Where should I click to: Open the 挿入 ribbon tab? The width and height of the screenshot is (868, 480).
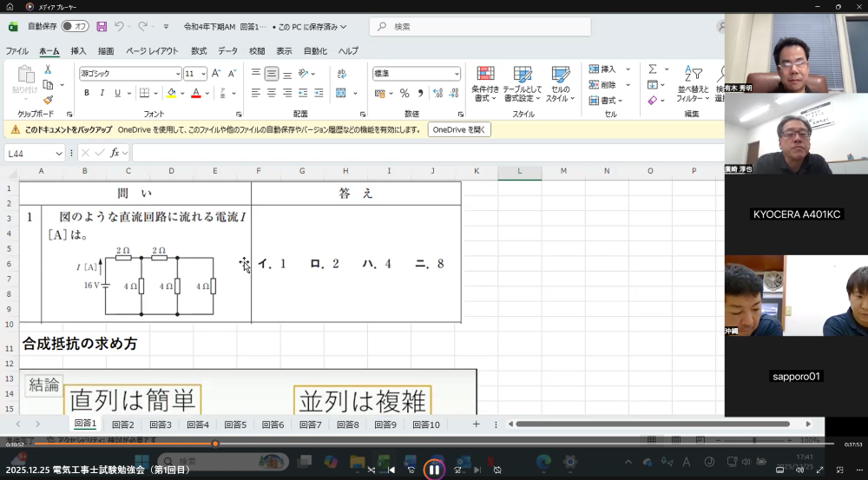coord(78,51)
